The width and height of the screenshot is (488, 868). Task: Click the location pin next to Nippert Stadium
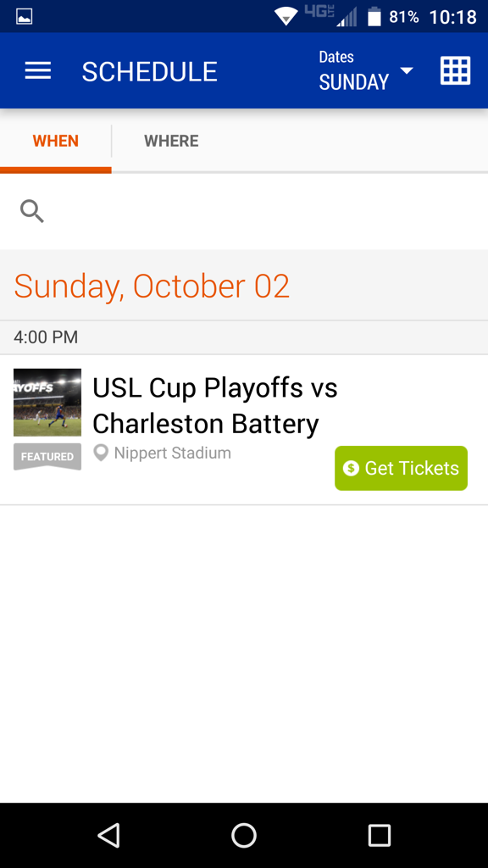tap(102, 453)
